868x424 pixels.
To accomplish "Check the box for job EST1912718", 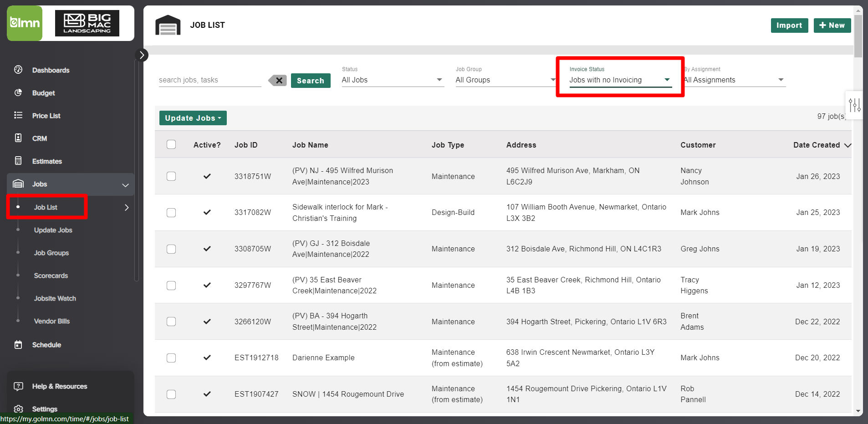I will (x=171, y=358).
